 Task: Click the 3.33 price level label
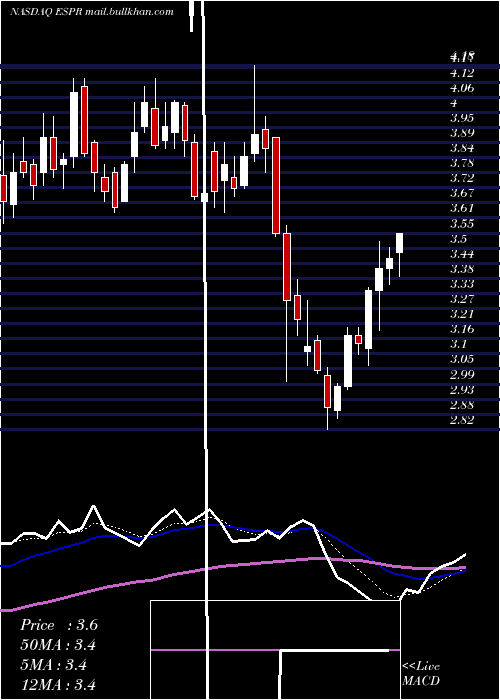point(462,284)
